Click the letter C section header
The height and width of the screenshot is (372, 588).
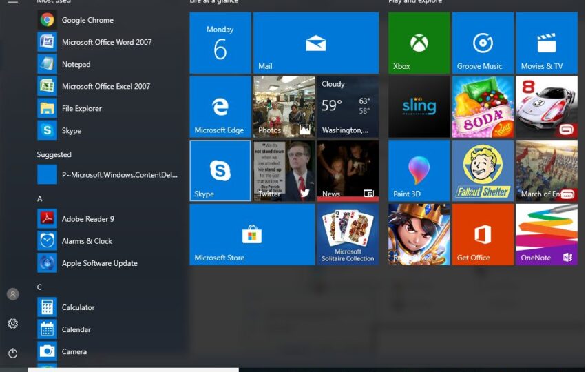click(39, 287)
